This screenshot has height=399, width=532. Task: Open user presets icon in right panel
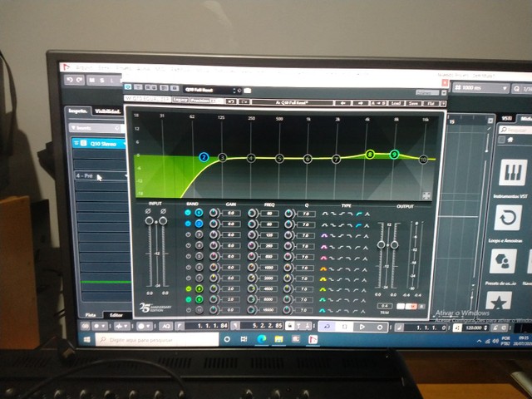[503, 261]
